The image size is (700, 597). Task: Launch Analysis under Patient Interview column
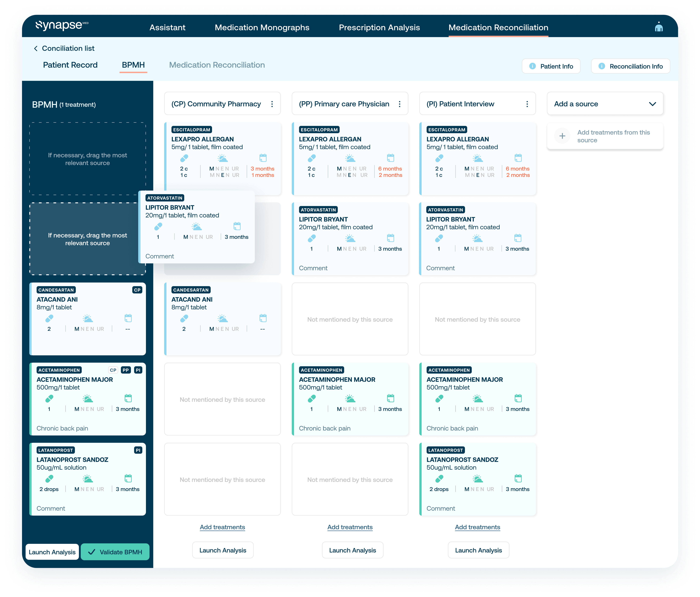click(x=478, y=550)
